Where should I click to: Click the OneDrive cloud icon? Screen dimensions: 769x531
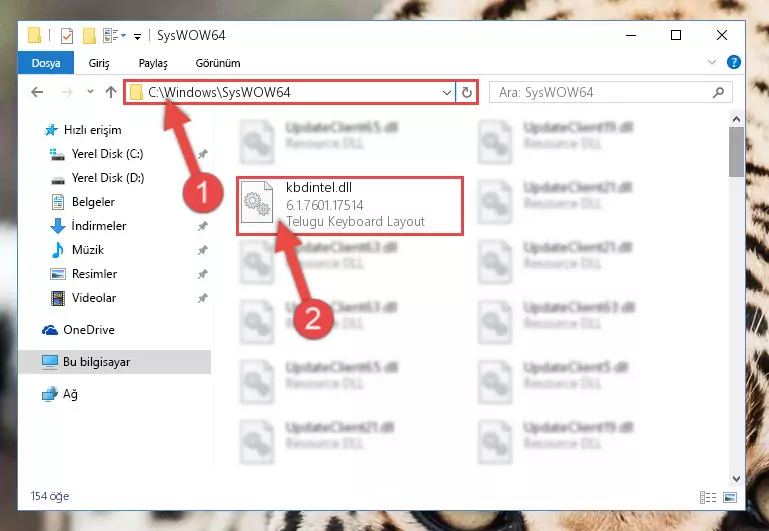(50, 330)
